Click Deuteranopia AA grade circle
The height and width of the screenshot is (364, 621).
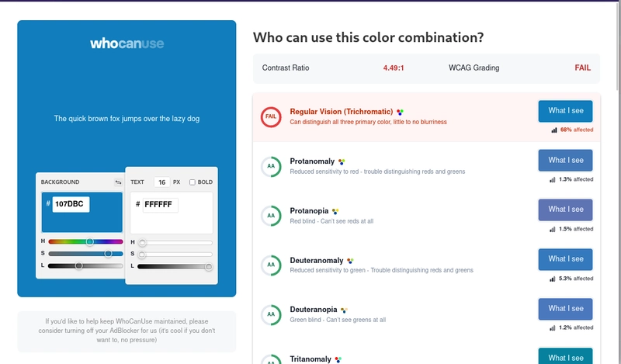tap(271, 315)
